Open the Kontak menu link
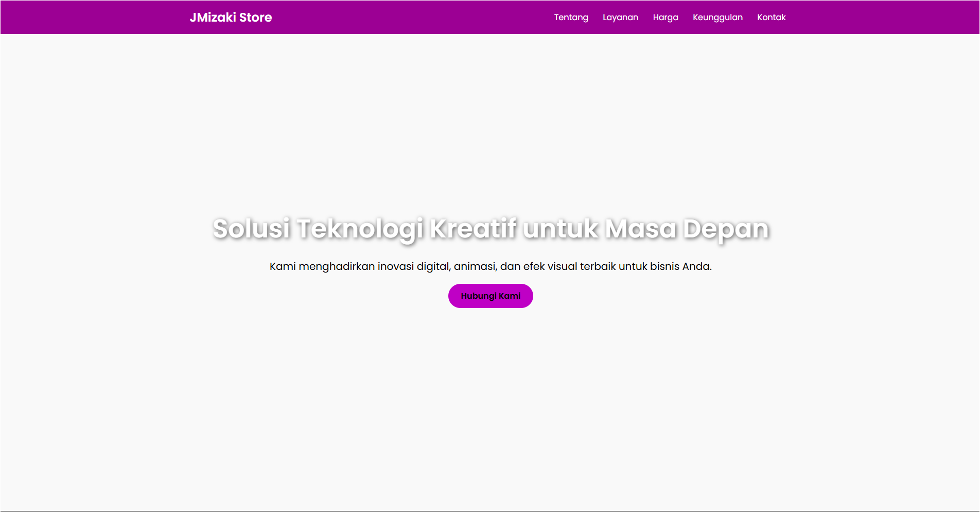The height and width of the screenshot is (512, 980). tap(771, 18)
